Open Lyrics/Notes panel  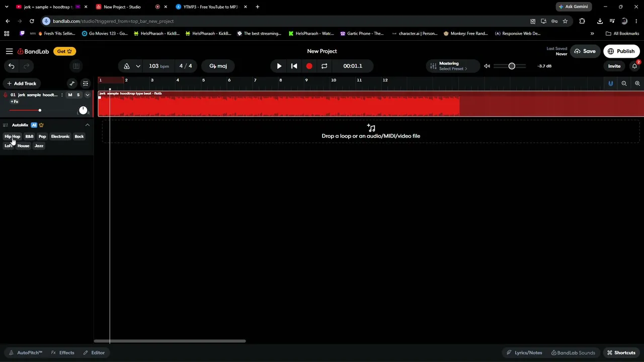(x=524, y=352)
